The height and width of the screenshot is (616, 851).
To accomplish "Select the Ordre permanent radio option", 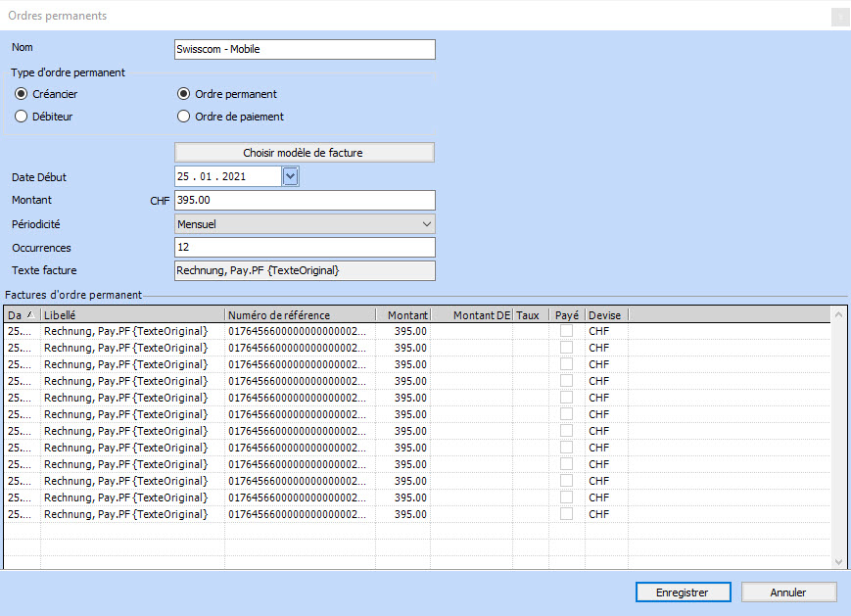I will (x=183, y=95).
